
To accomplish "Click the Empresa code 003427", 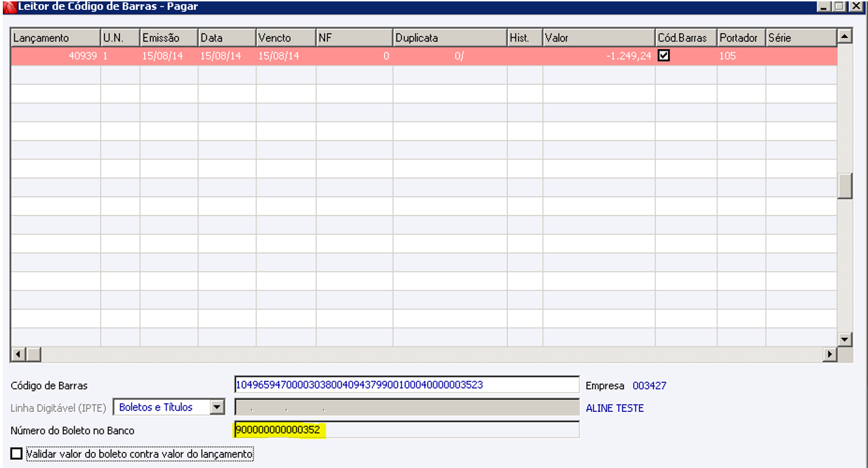I will (650, 386).
